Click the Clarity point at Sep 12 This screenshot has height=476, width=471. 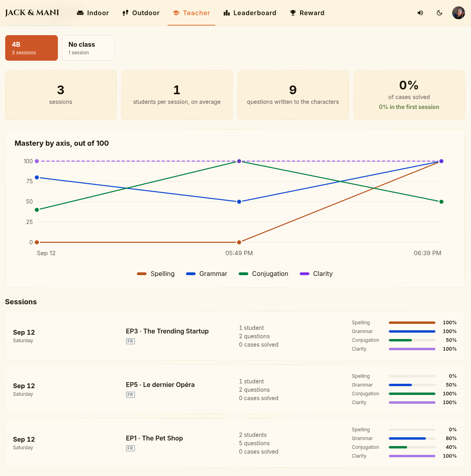point(37,161)
